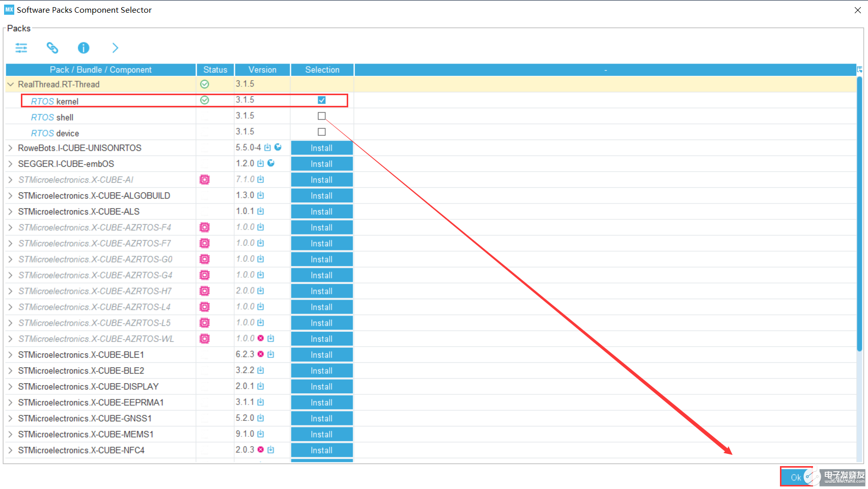Viewport: 868px width, 489px height.
Task: Click the chip icon next to STMicroelectronics.X-CUBE-AI
Action: point(204,179)
